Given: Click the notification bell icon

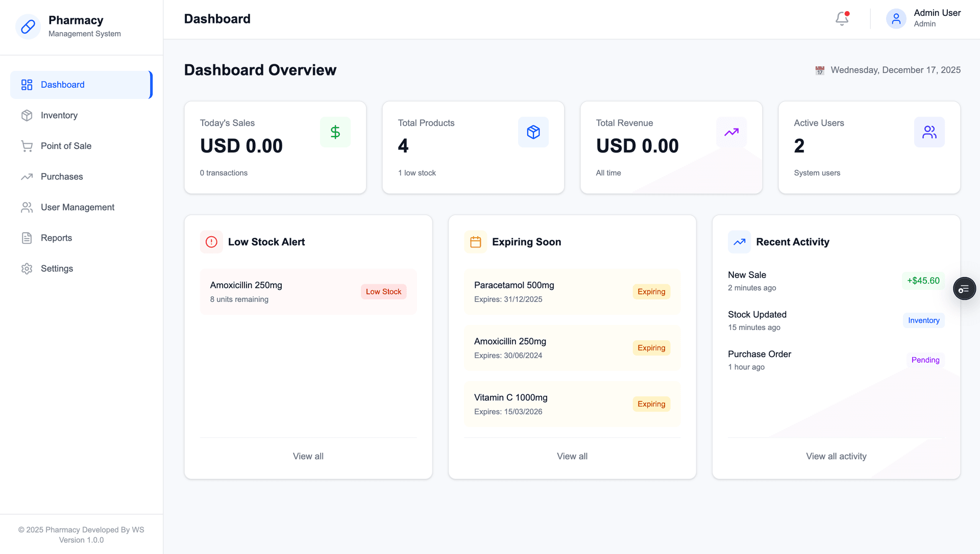Looking at the screenshot, I should pyautogui.click(x=842, y=19).
